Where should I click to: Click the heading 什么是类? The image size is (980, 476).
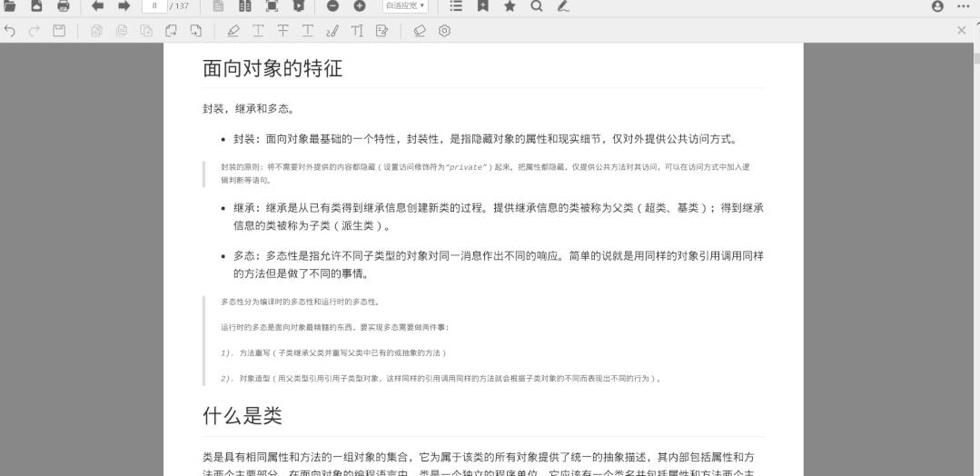point(243,416)
